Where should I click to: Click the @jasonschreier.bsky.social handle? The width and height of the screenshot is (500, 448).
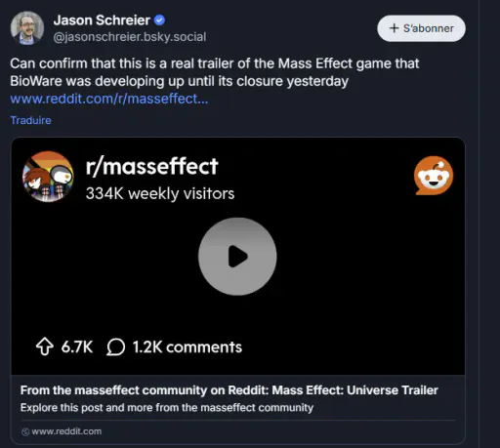tap(130, 37)
